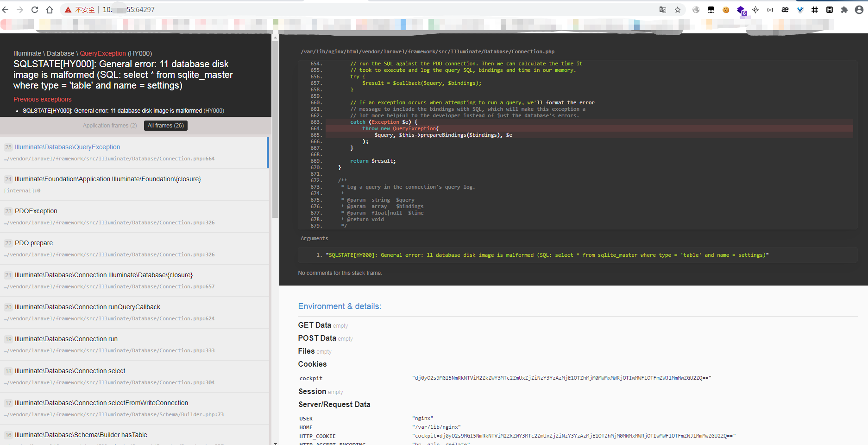
Task: Click the red QueryException class name in header
Action: point(103,53)
